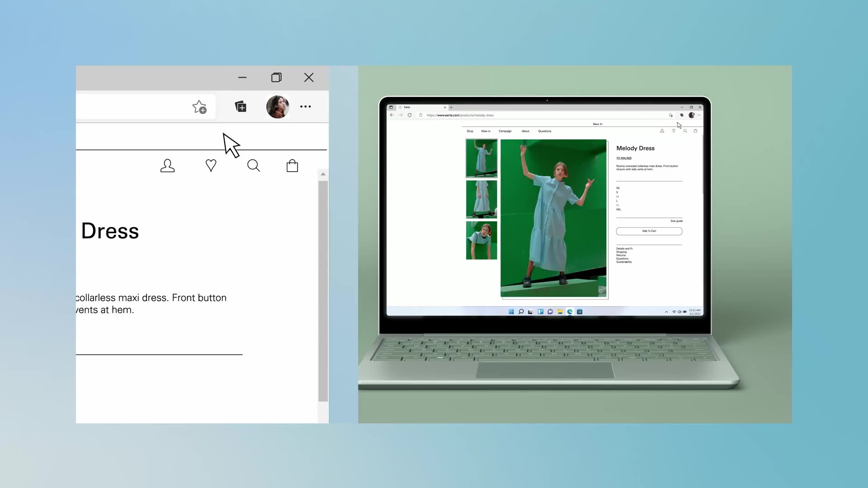Image resolution: width=868 pixels, height=488 pixels.
Task: Add the page to favorites with the star icon
Action: 199,107
